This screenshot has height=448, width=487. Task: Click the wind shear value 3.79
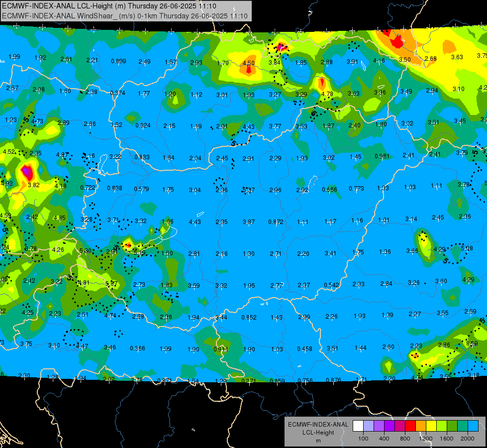coord(462,152)
